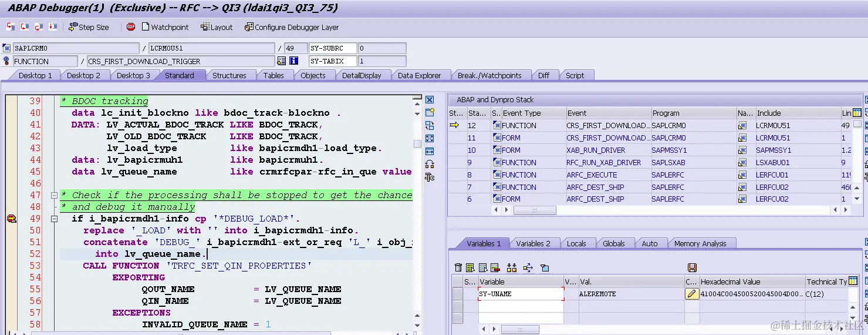Image resolution: width=868 pixels, height=335 pixels.
Task: Click the Execute step-over debugger icon
Action: [25, 27]
